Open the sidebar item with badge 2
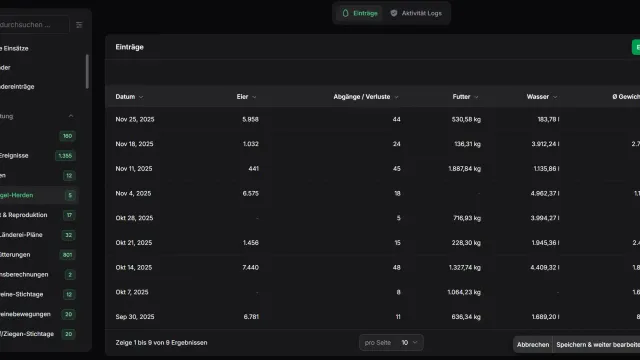Image resolution: width=640 pixels, height=360 pixels. pos(38,275)
